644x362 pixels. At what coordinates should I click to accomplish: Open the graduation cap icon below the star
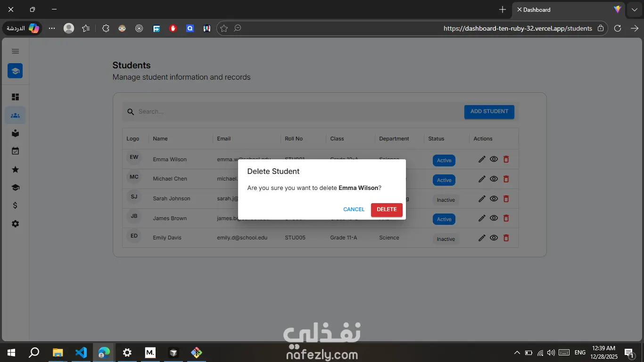16,188
